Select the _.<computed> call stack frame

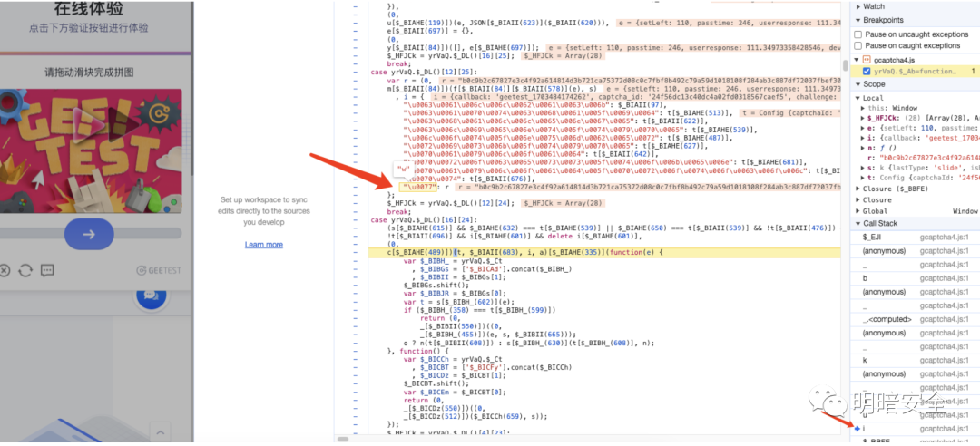(915, 319)
